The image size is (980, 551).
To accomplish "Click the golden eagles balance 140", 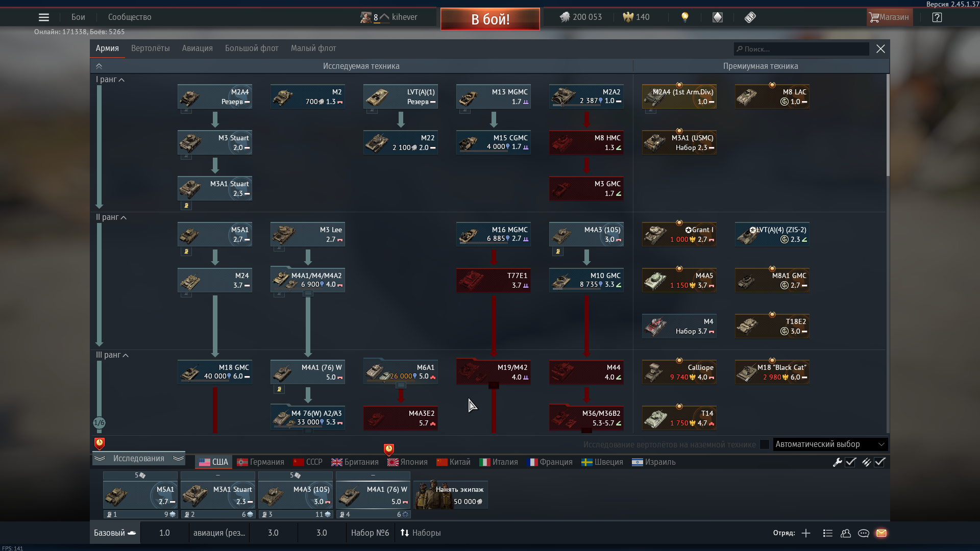I will pyautogui.click(x=636, y=17).
